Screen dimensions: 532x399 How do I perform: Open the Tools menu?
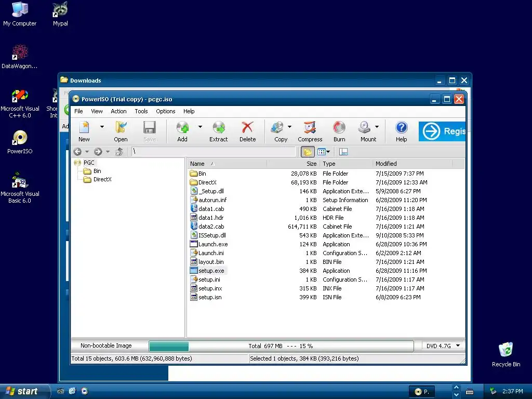click(x=141, y=111)
